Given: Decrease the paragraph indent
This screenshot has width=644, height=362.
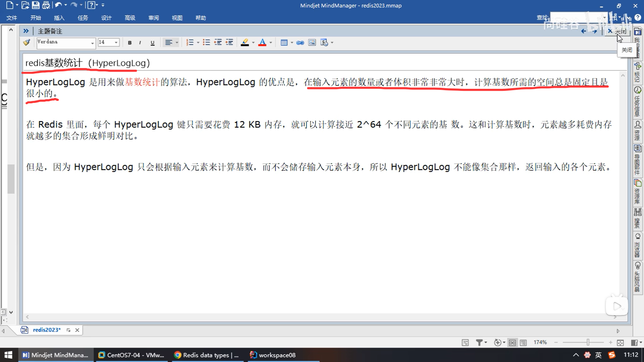Looking at the screenshot, I should point(218,43).
